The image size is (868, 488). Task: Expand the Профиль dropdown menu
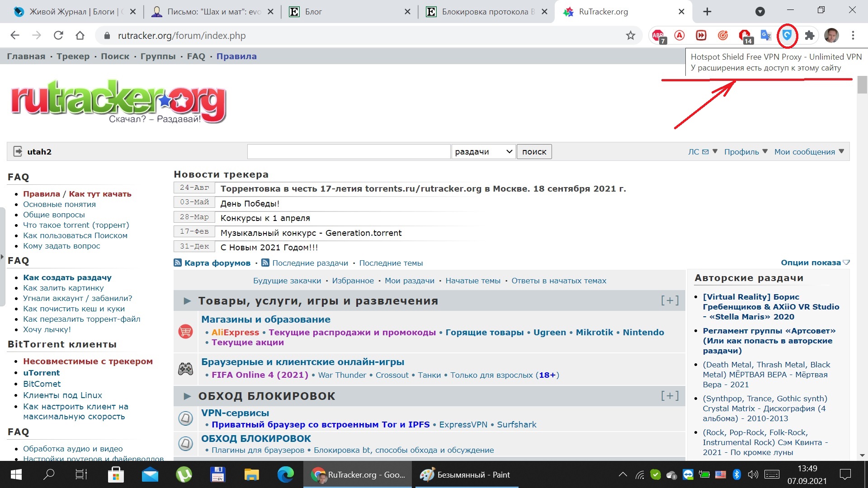(745, 152)
